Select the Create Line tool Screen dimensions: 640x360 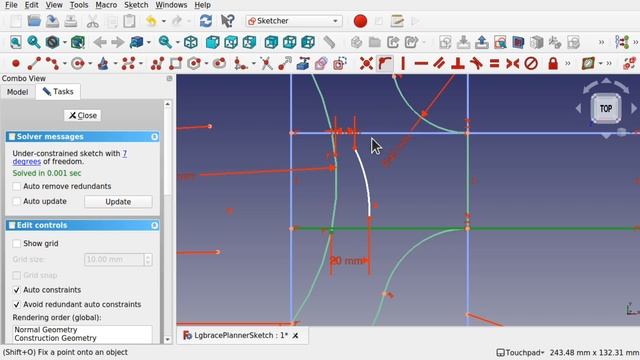click(34, 63)
